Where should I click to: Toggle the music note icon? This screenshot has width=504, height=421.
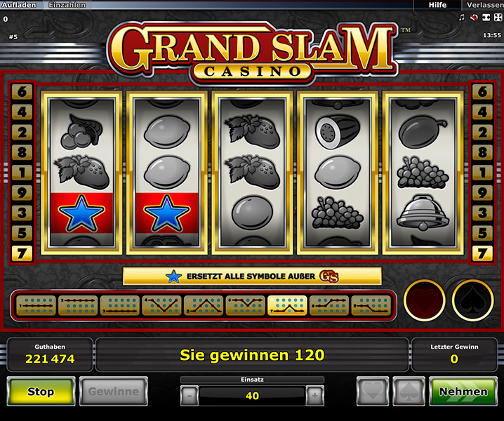(x=462, y=18)
